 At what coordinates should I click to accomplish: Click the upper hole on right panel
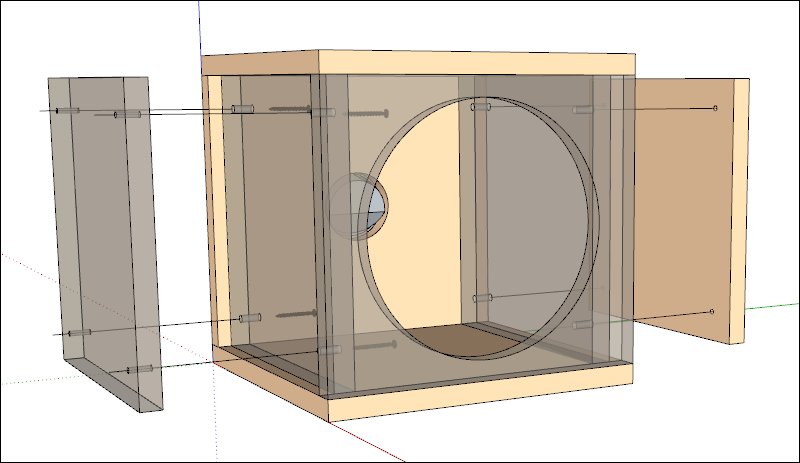[714, 108]
